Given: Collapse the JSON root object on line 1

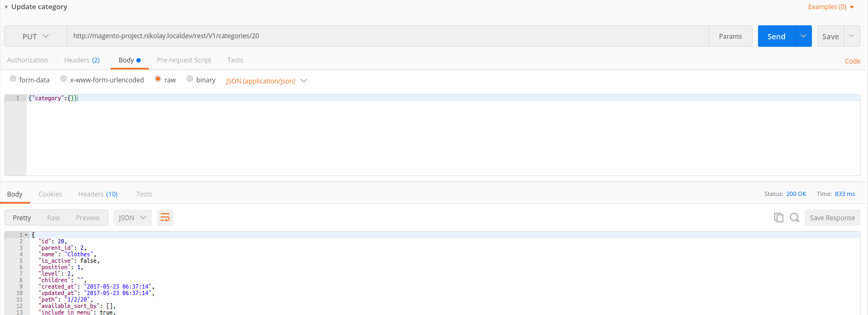Looking at the screenshot, I should [26, 234].
